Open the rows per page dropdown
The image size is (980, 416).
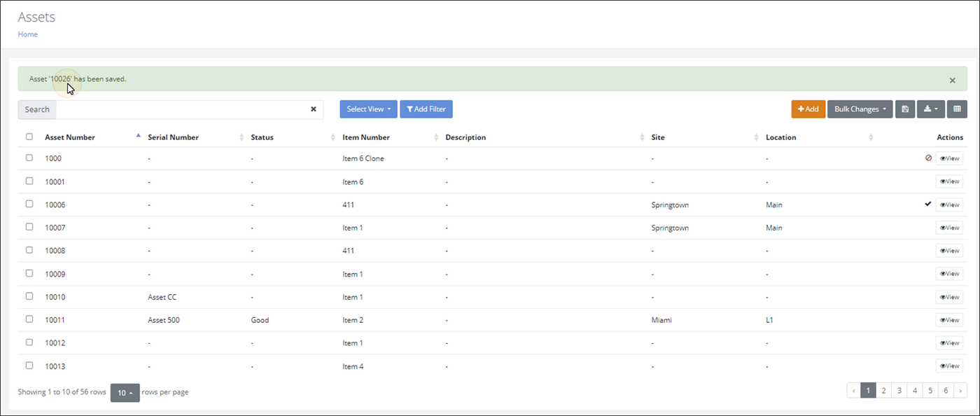125,393
